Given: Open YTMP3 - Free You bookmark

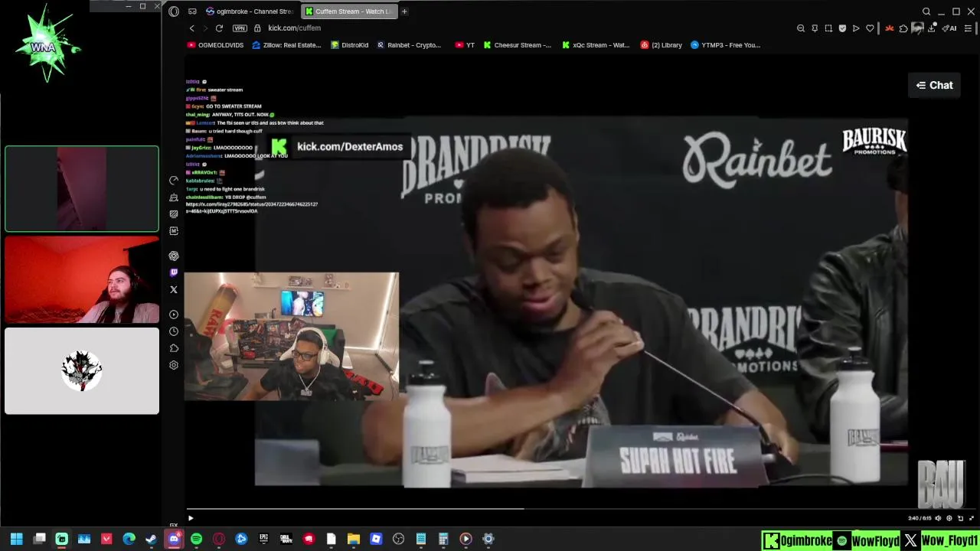Looking at the screenshot, I should 725,45.
